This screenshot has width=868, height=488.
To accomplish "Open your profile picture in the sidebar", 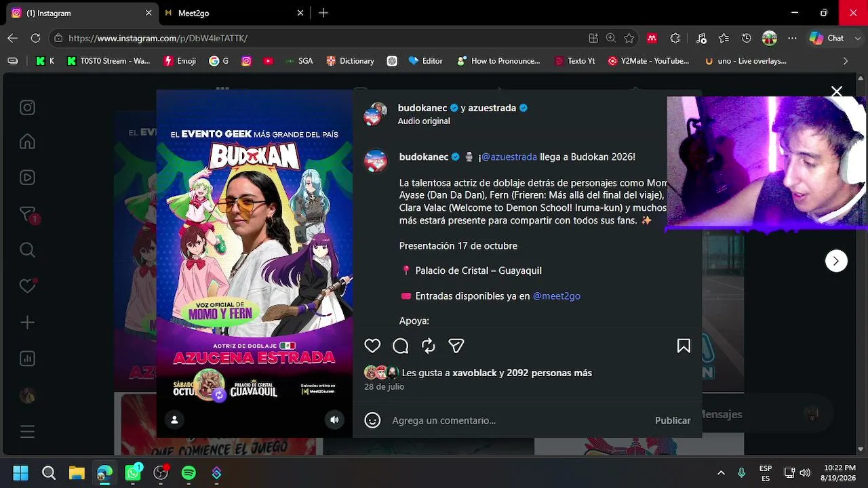I will (x=27, y=395).
